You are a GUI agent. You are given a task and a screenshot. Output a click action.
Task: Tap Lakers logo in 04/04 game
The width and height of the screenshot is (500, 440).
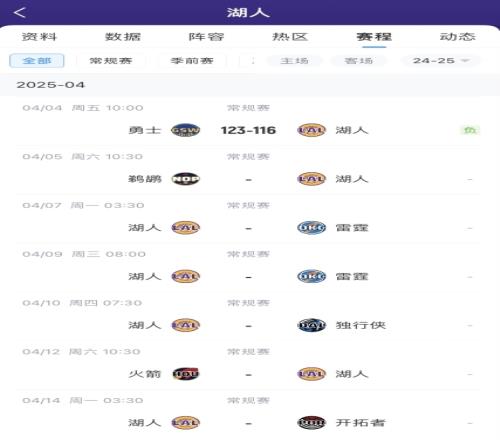point(311,130)
